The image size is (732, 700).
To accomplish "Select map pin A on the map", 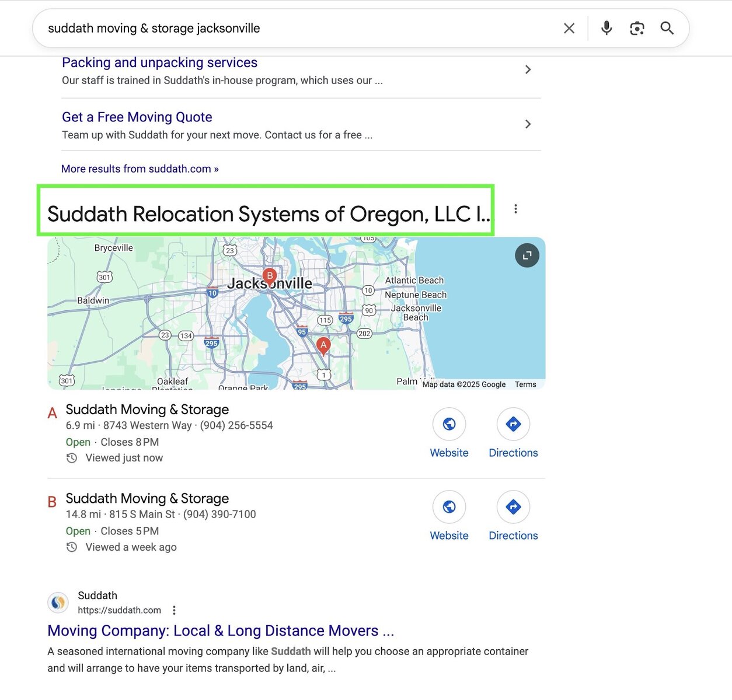I will tap(323, 345).
